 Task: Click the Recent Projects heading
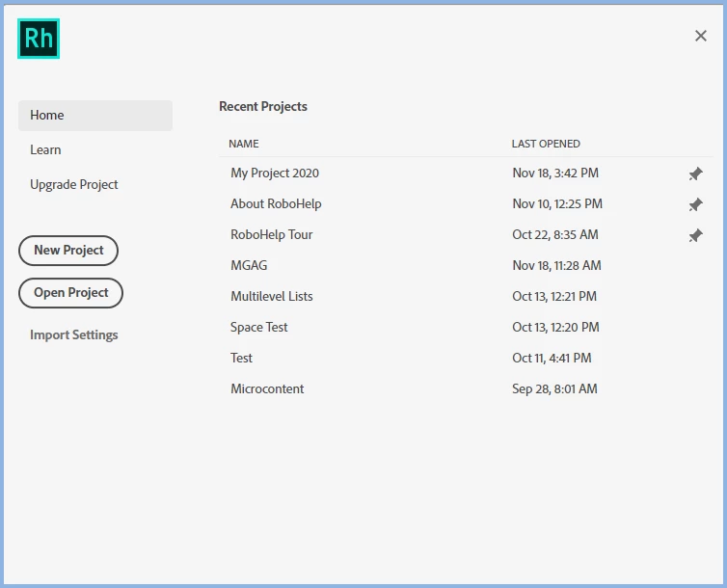[263, 107]
